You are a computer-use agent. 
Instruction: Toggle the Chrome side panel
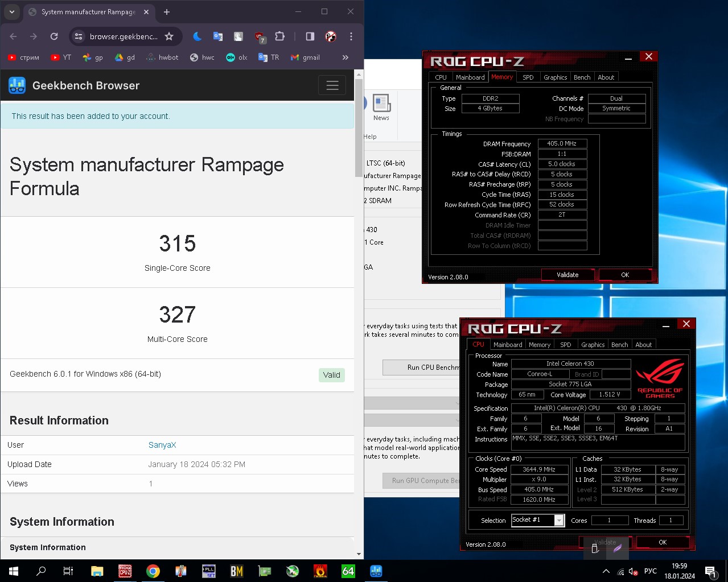(x=310, y=36)
